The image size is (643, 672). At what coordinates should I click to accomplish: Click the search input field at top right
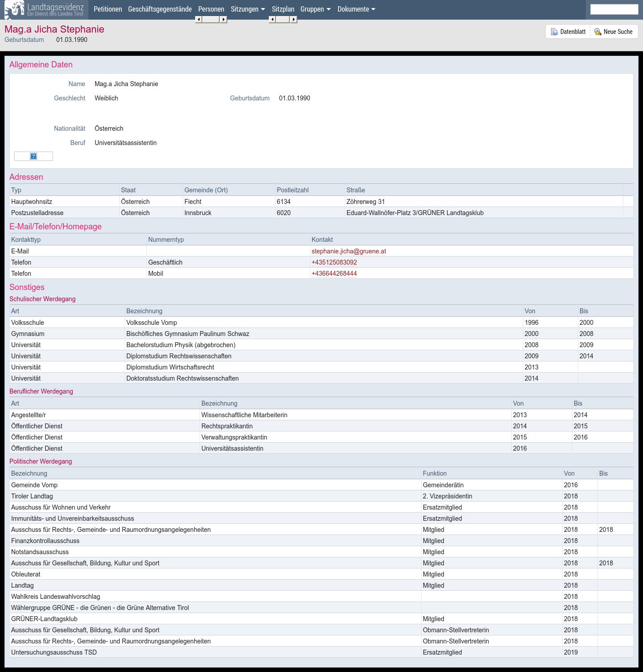[x=614, y=9]
